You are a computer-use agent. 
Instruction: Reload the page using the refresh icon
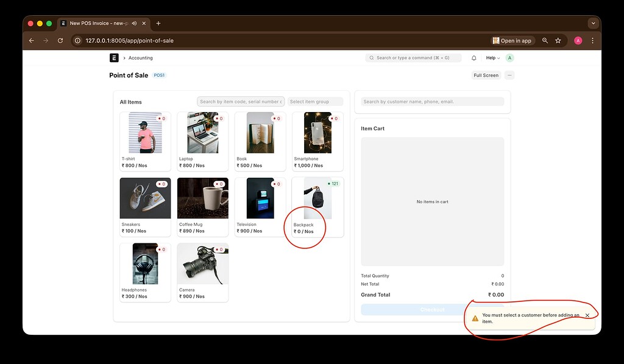coord(60,41)
